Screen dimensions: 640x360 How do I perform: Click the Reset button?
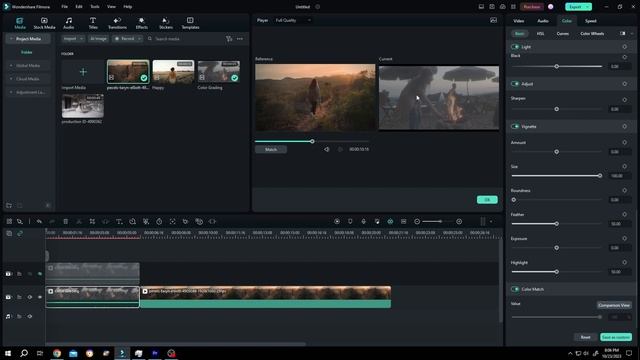click(585, 337)
